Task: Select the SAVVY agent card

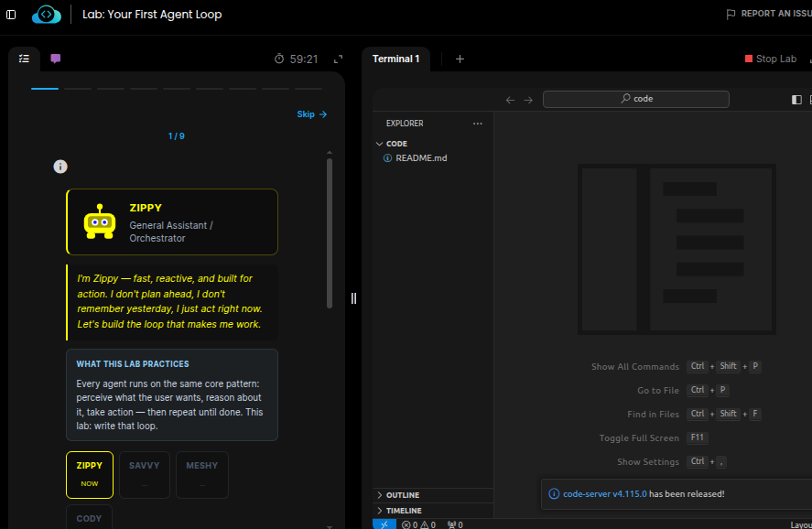Action: 145,475
